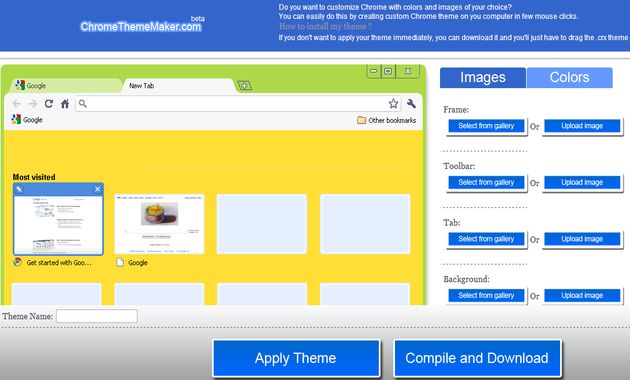Click the Get started with Goo... label

(x=59, y=263)
